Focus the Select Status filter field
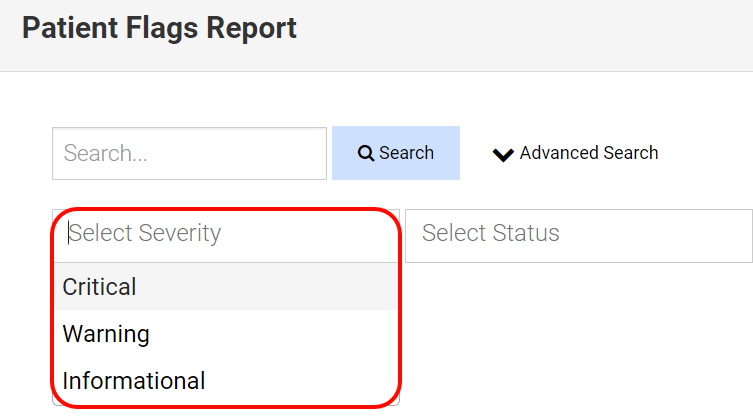 [578, 234]
